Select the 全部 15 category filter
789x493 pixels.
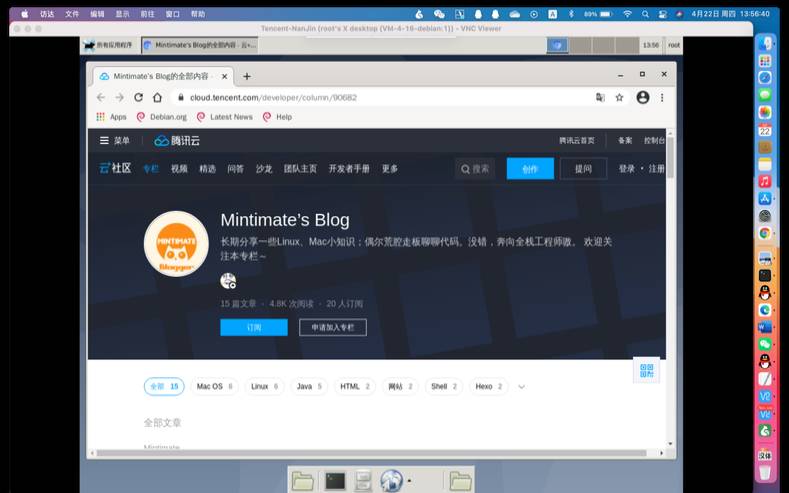164,386
